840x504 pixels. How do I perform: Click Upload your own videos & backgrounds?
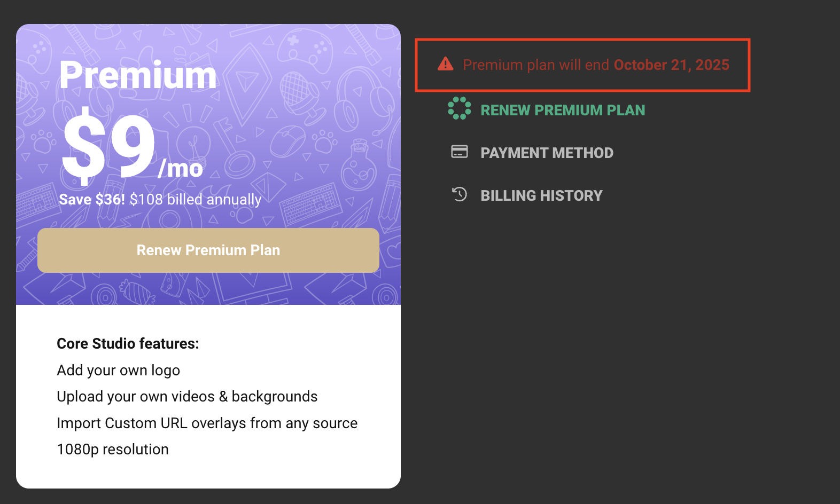pyautogui.click(x=187, y=396)
